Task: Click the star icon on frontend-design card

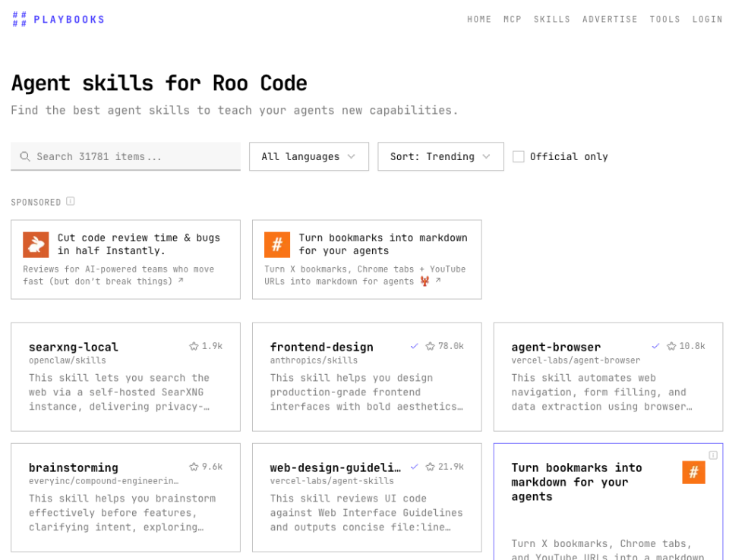Action: point(431,346)
